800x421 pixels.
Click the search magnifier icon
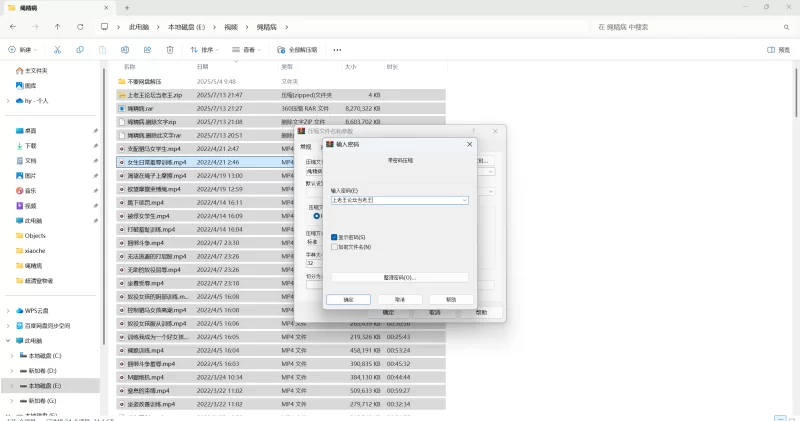786,27
